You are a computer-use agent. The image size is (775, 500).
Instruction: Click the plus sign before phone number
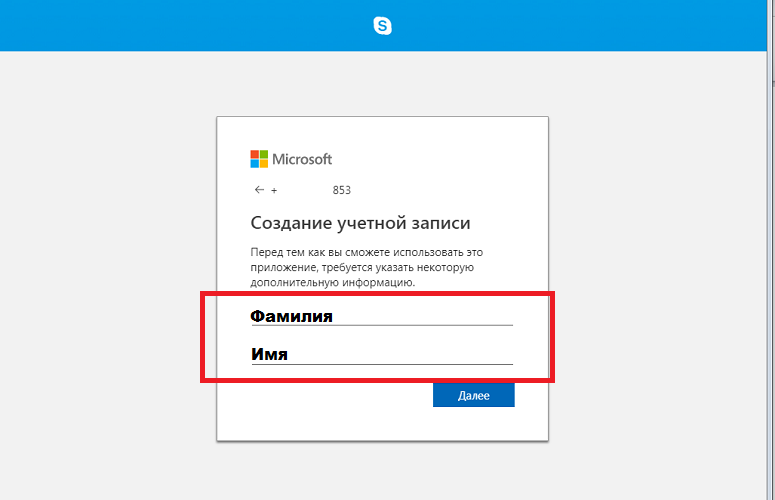(x=274, y=190)
